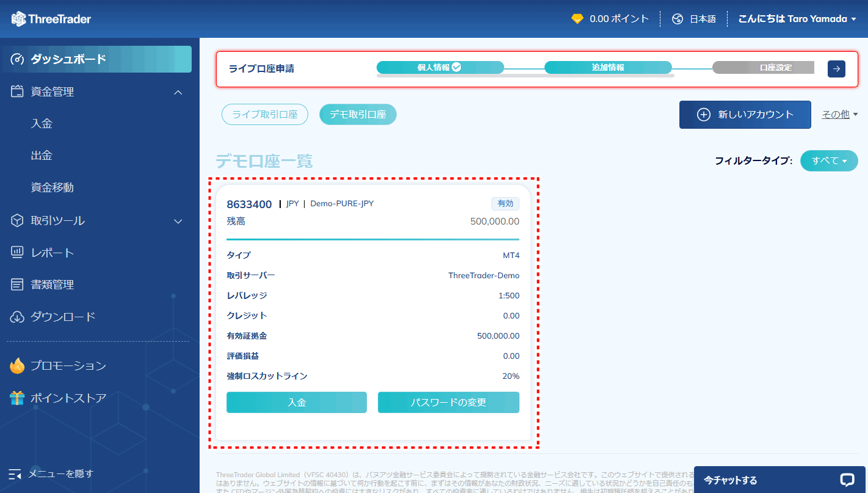Click the MT4 type value
Viewport: 868px width, 493px height.
[512, 256]
